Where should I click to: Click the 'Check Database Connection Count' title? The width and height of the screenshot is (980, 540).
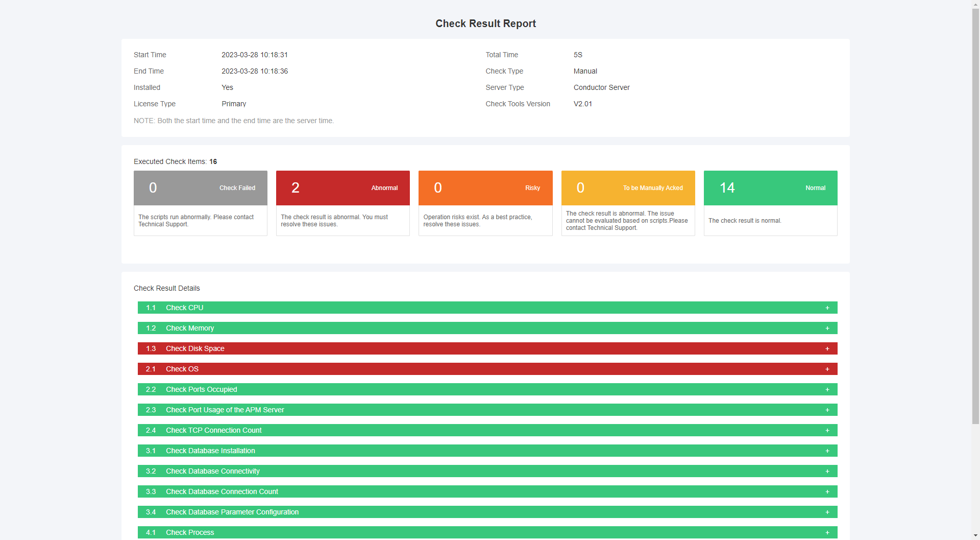pos(222,491)
